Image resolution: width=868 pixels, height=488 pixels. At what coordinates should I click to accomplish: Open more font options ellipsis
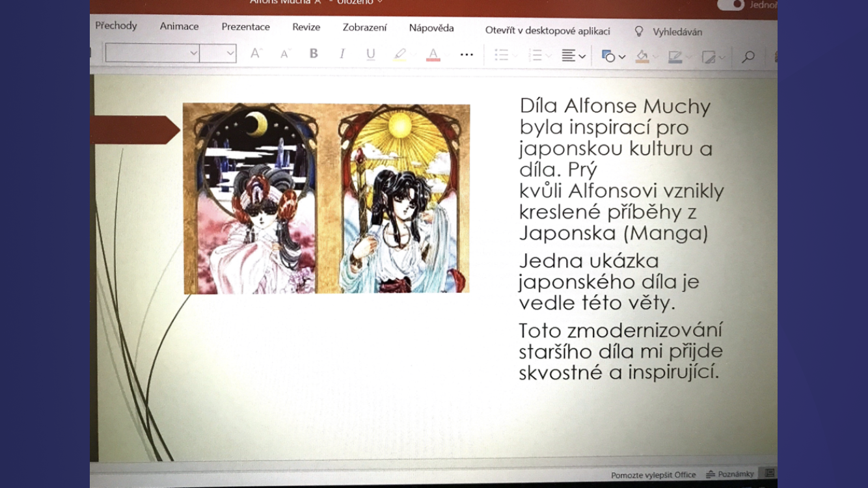(x=467, y=55)
